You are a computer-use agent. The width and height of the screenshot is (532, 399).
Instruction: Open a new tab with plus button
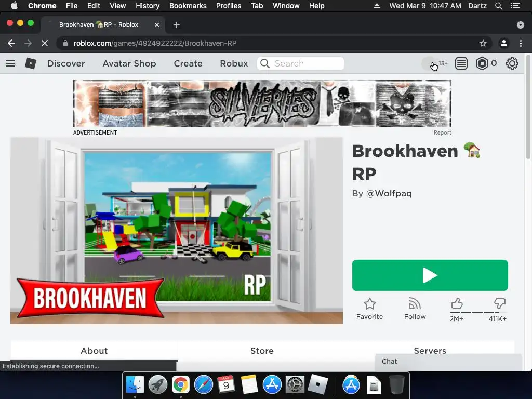tap(177, 25)
